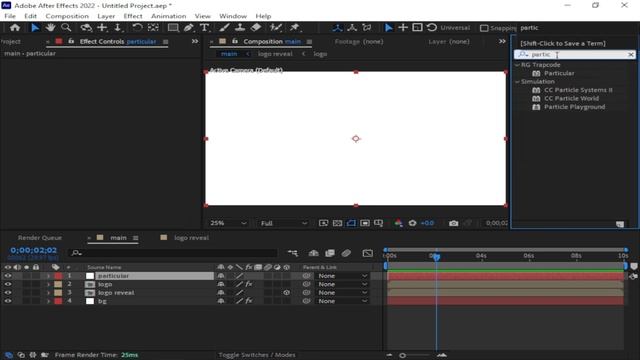This screenshot has width=640, height=360.
Task: Toggle effects fx switch on logo layer
Action: click(x=249, y=284)
